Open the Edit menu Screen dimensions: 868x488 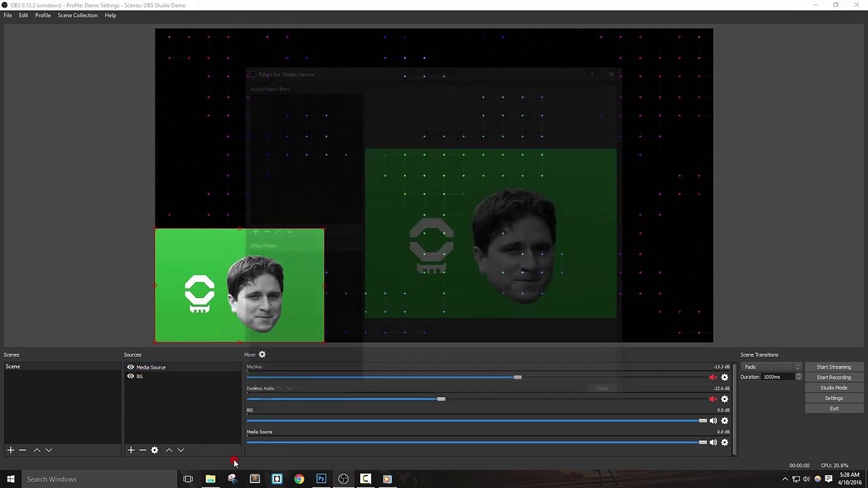tap(23, 15)
